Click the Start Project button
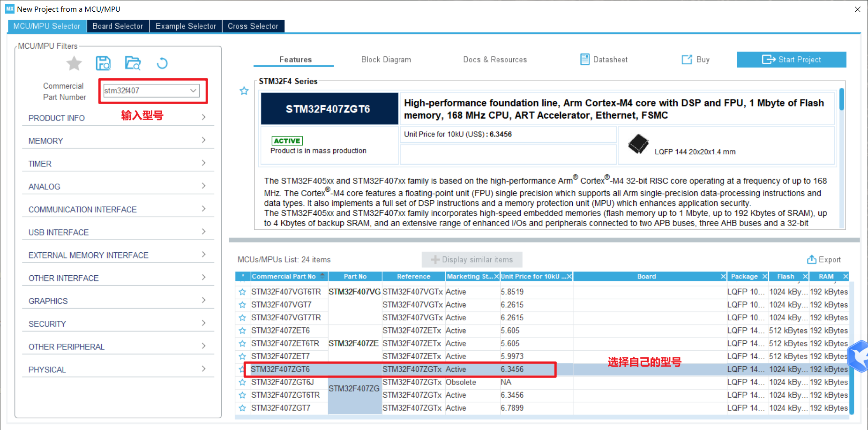 792,60
